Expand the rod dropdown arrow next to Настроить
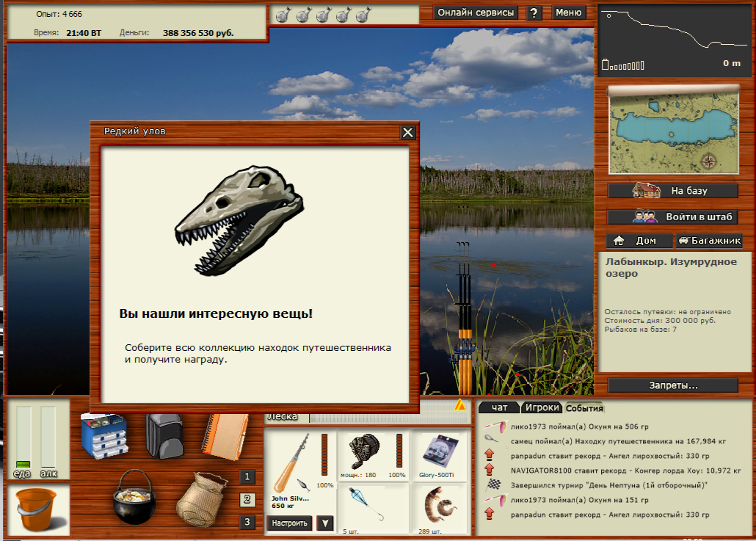 (324, 523)
